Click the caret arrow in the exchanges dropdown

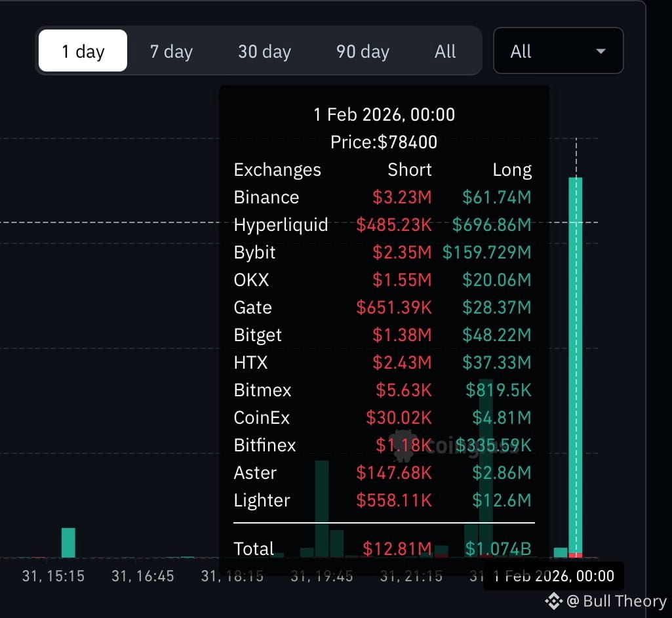(x=601, y=51)
